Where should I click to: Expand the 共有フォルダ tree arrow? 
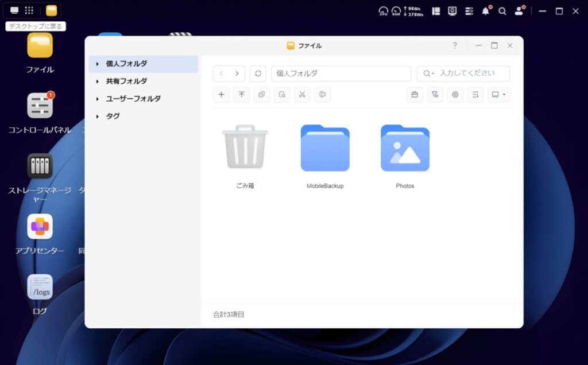point(98,81)
